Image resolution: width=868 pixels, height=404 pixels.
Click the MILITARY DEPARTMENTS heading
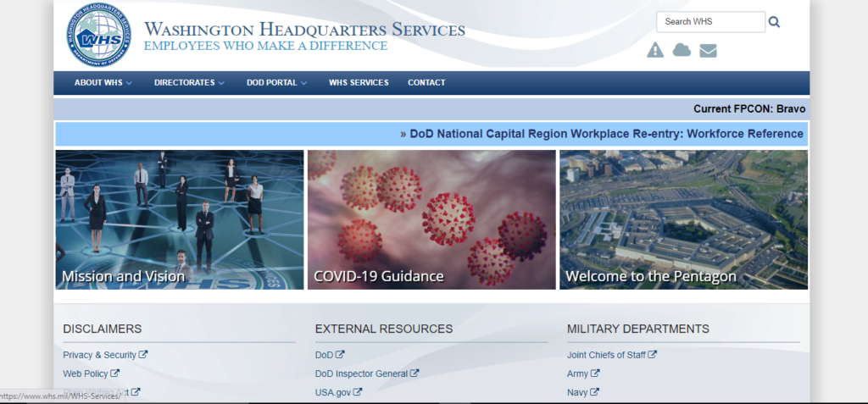pyautogui.click(x=637, y=329)
